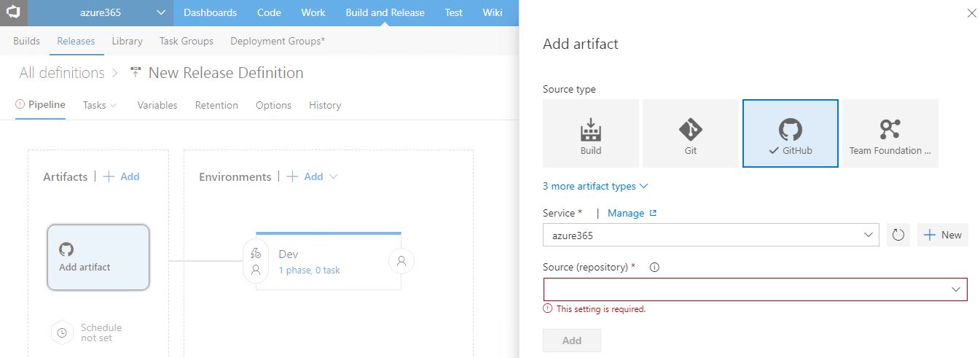
Task: Open the Manage services link
Action: click(x=632, y=213)
